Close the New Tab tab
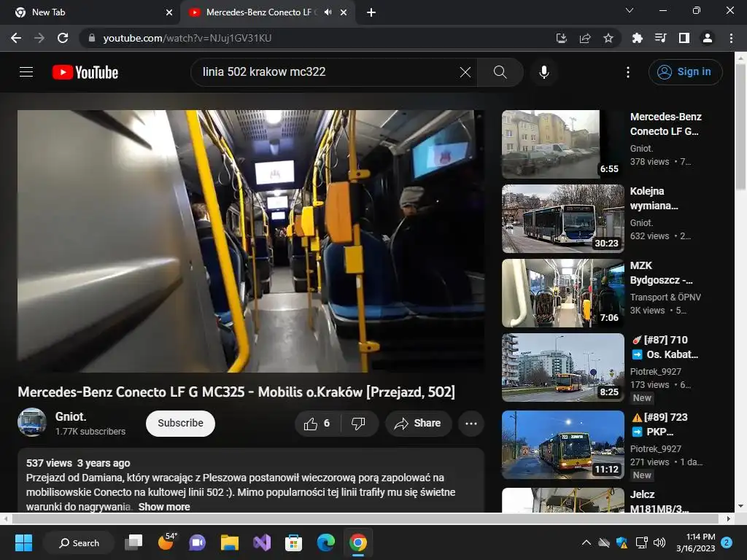 169,12
